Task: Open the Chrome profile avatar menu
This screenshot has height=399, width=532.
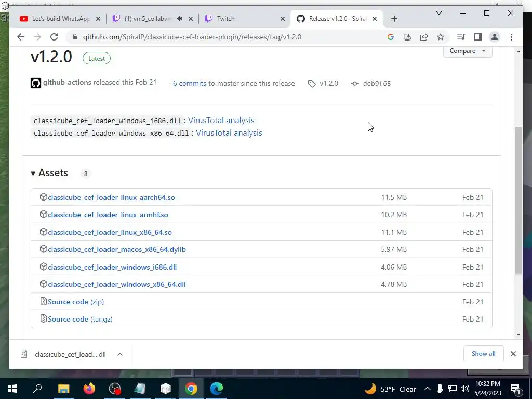Action: point(495,37)
